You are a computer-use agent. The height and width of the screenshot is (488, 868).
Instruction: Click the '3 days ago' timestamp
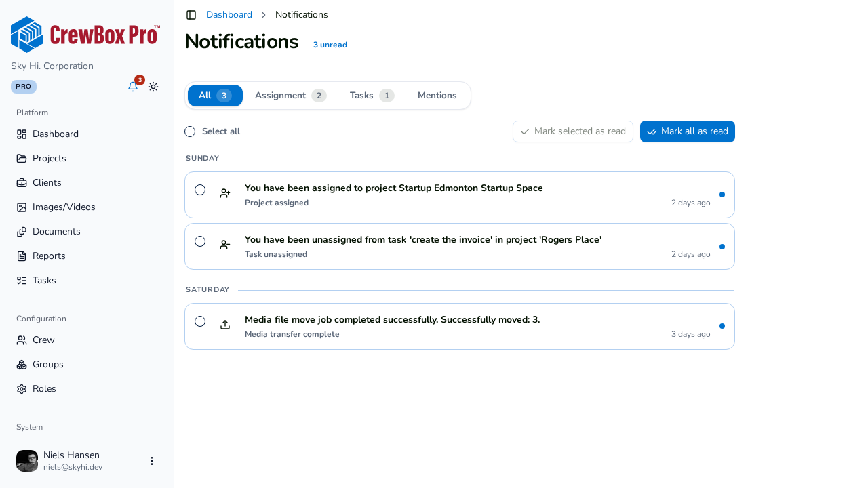pos(691,334)
